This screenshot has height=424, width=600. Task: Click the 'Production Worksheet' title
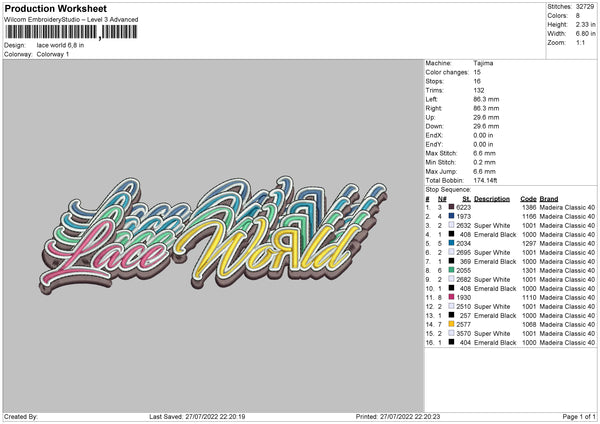click(55, 8)
